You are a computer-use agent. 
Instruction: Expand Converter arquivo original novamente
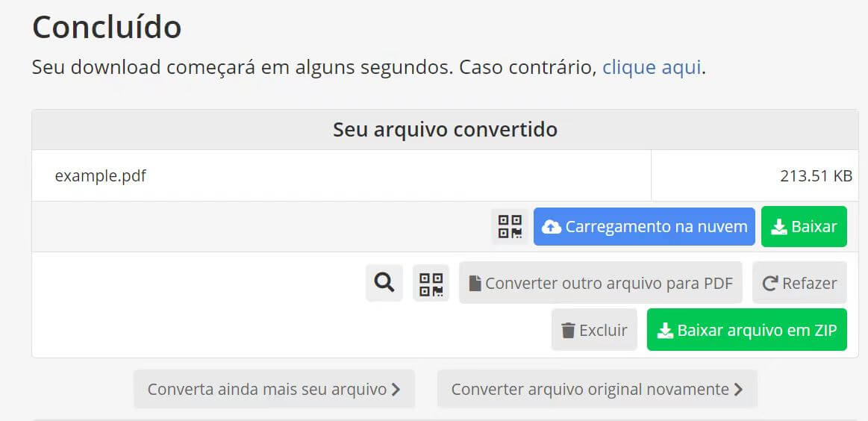(597, 389)
